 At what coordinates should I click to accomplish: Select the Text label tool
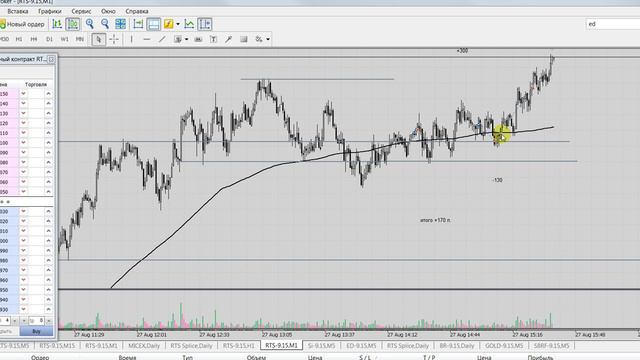pyautogui.click(x=213, y=39)
